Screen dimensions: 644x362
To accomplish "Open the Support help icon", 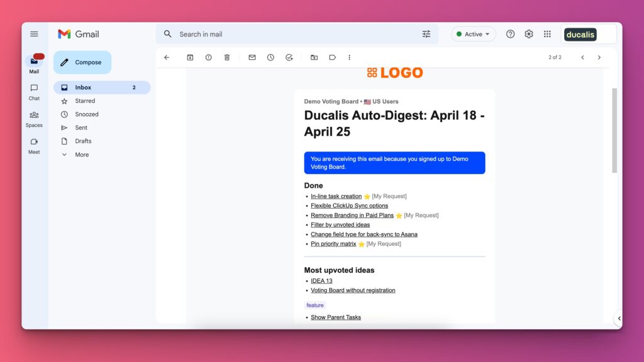I will (510, 34).
